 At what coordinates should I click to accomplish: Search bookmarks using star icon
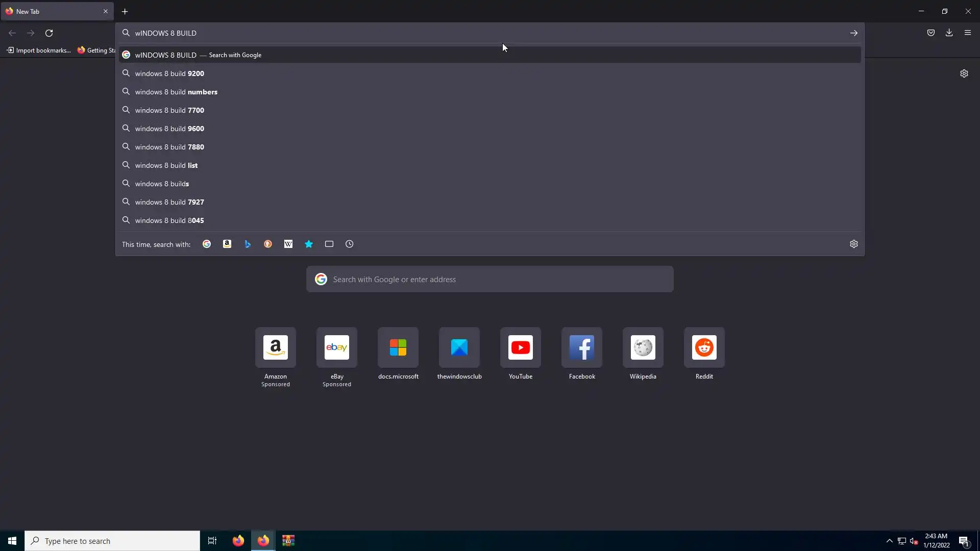309,244
